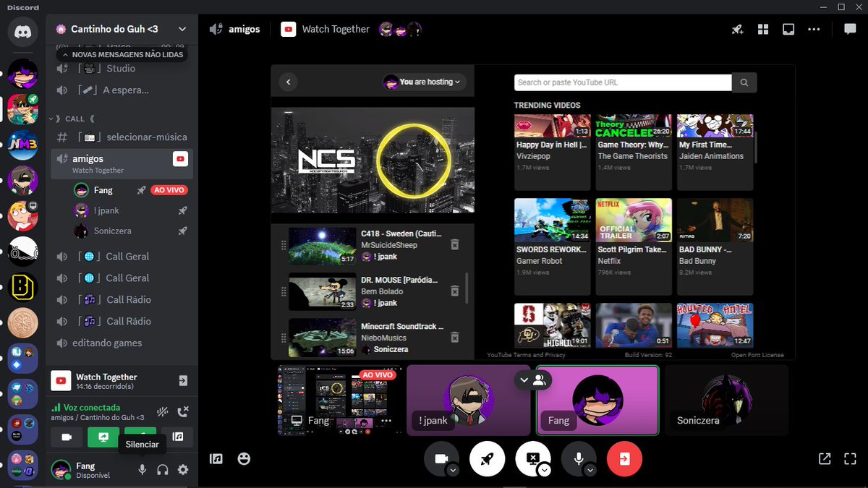Image resolution: width=868 pixels, height=488 pixels.
Task: Open more options three dots in header
Action: (814, 30)
